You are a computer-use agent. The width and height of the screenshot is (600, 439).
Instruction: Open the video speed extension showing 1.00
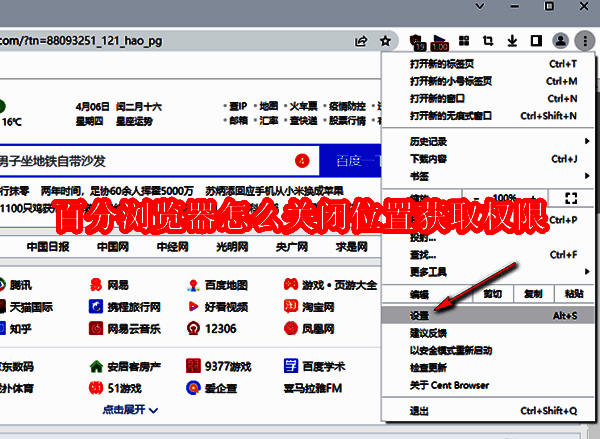pyautogui.click(x=440, y=42)
